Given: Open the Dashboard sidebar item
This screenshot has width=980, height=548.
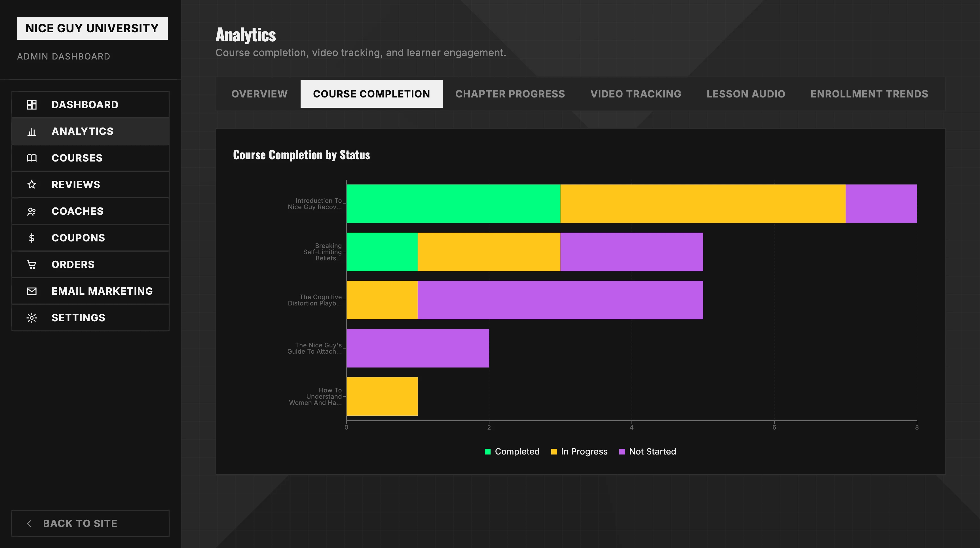Looking at the screenshot, I should 90,105.
